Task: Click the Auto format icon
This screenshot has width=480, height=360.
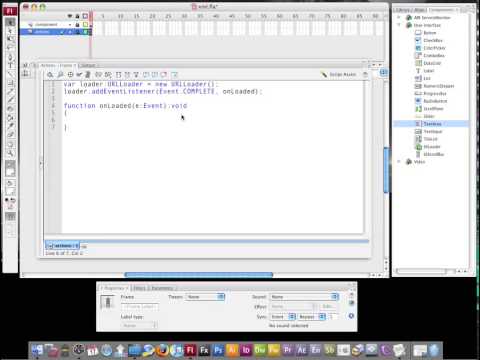Action: [x=88, y=75]
